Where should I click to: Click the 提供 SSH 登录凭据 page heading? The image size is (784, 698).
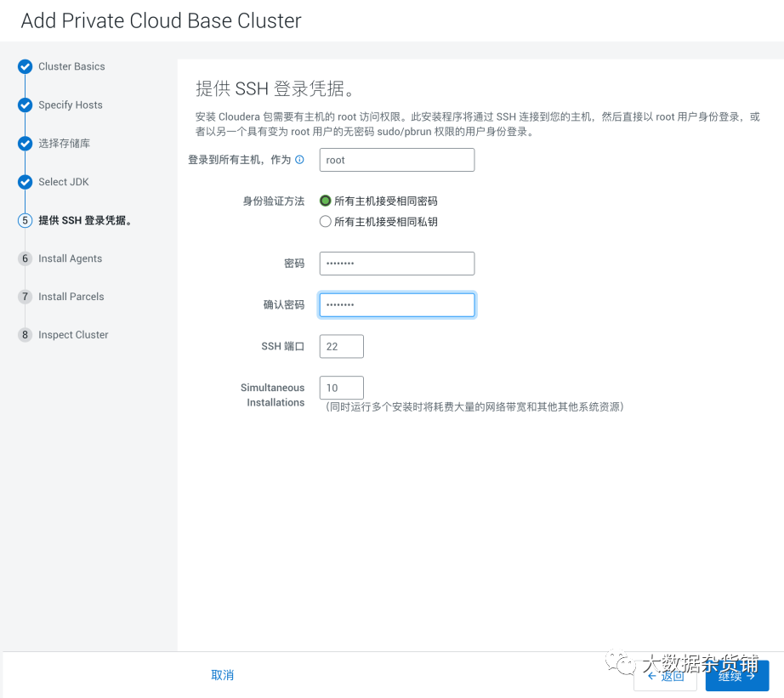click(x=275, y=88)
